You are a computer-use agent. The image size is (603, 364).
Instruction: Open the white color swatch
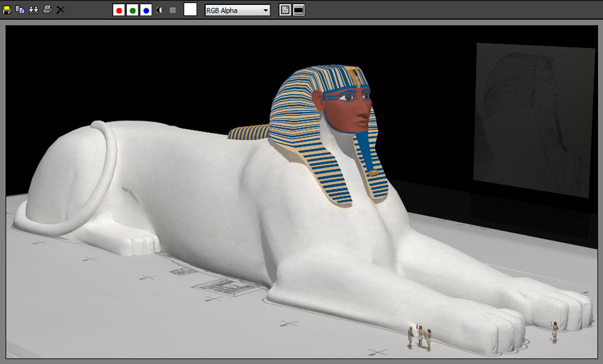pos(190,10)
